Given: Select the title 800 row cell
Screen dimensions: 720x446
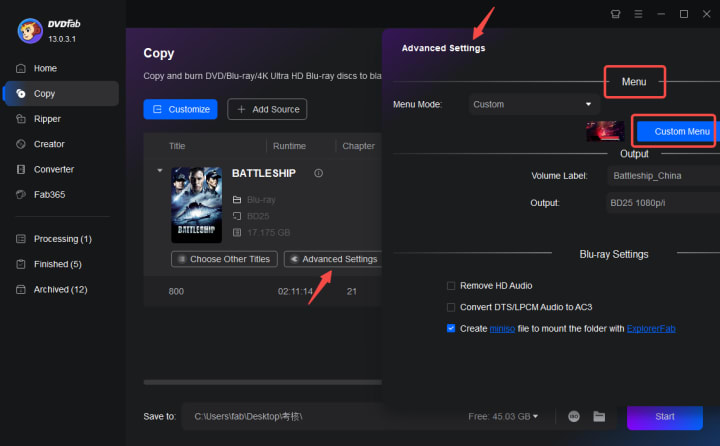Looking at the screenshot, I should [x=176, y=292].
